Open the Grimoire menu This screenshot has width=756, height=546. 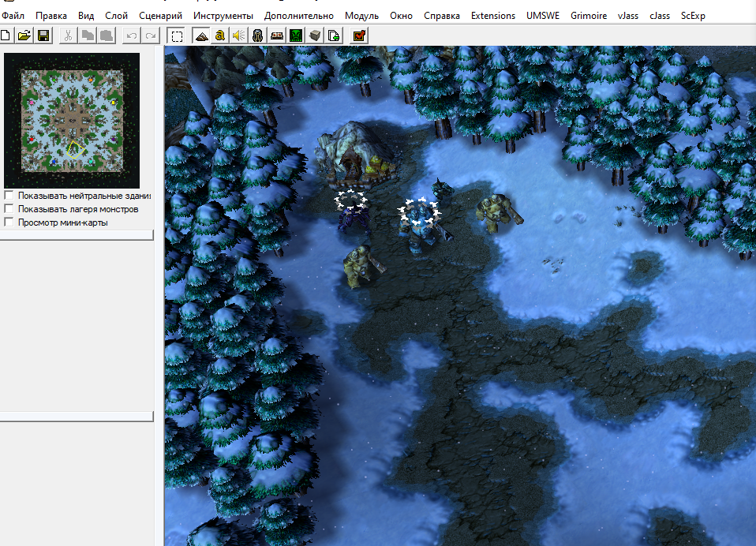coord(589,16)
